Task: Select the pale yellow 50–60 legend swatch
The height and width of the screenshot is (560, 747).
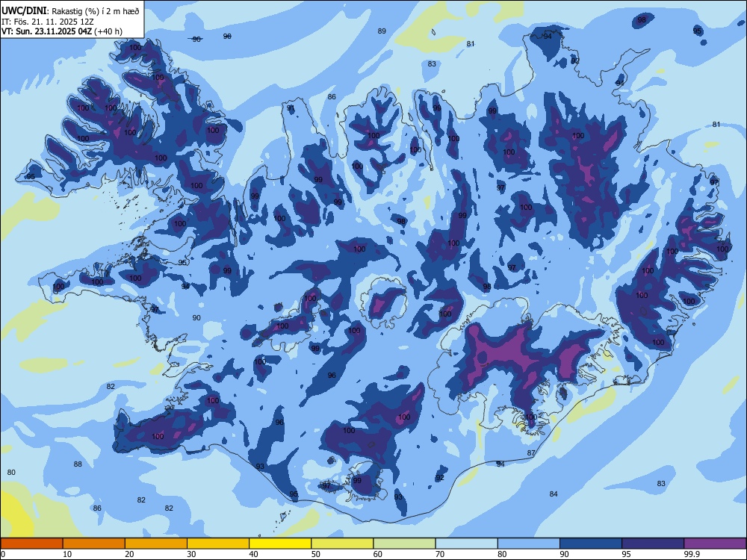Action: [x=342, y=544]
